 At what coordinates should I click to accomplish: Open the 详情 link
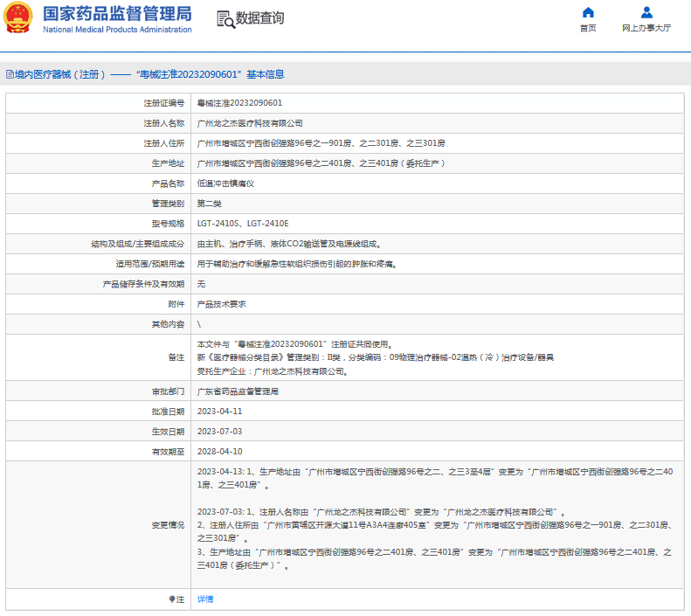click(205, 599)
